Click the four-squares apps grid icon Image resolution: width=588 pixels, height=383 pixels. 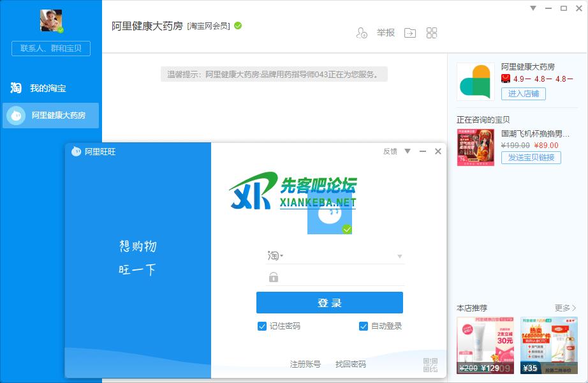pos(432,33)
